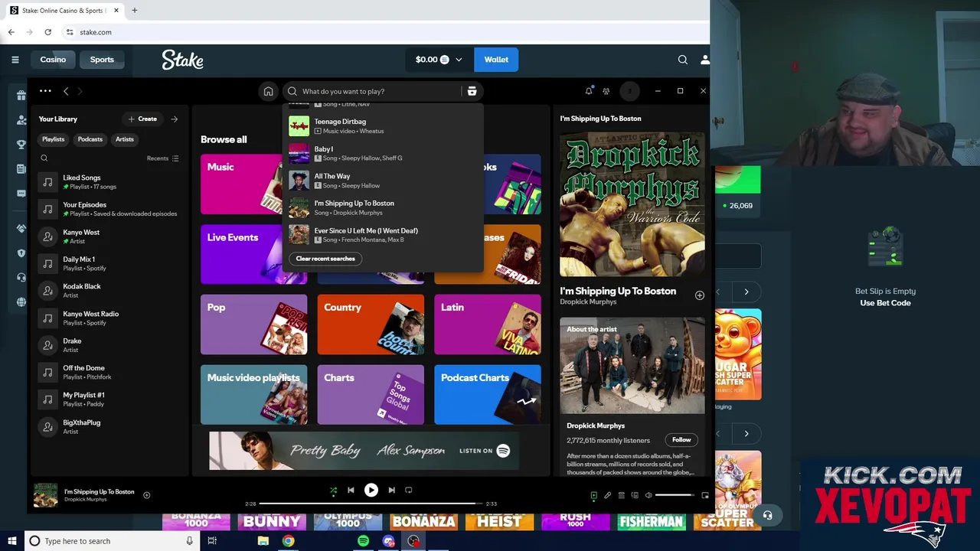980x551 pixels.
Task: Expand Your Library with the arrow icon
Action: tap(175, 119)
